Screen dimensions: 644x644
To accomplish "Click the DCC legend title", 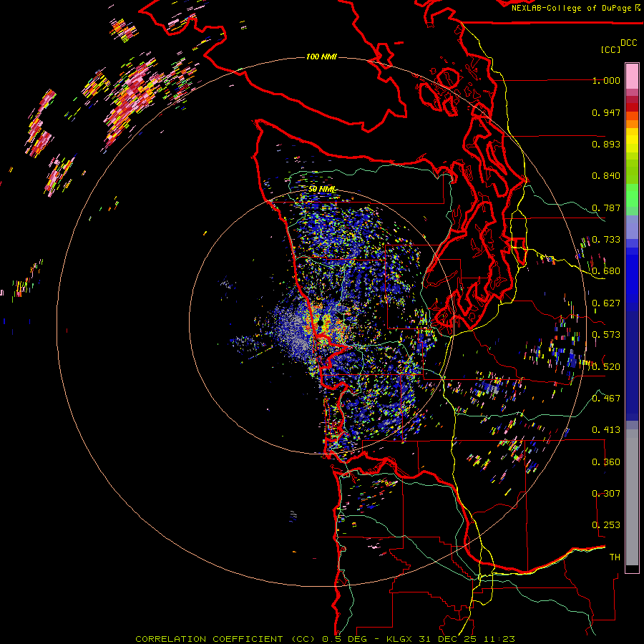I will (628, 43).
